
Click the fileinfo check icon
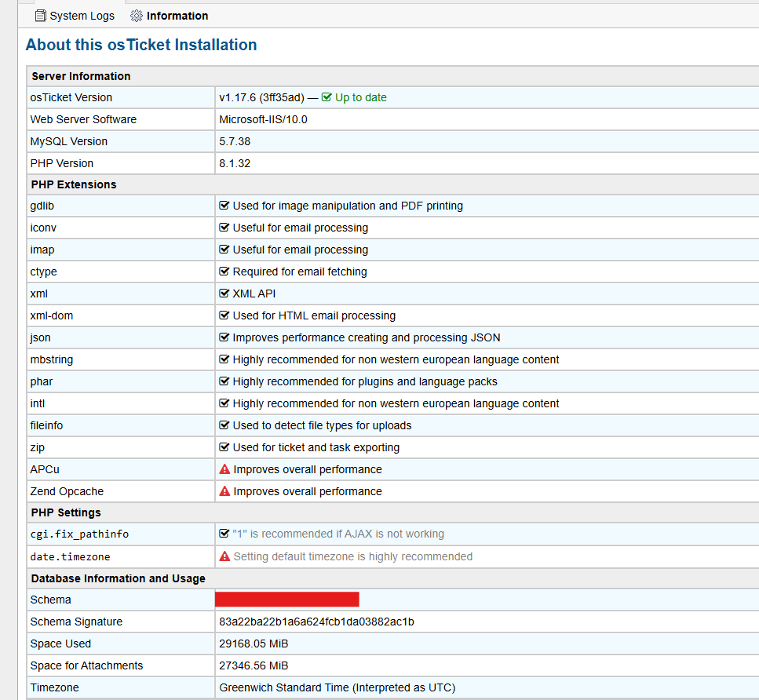point(224,425)
